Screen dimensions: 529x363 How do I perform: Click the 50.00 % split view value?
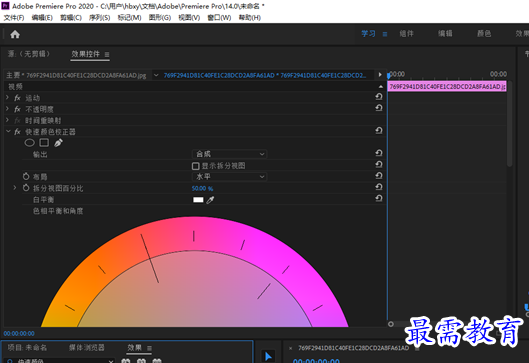point(202,189)
